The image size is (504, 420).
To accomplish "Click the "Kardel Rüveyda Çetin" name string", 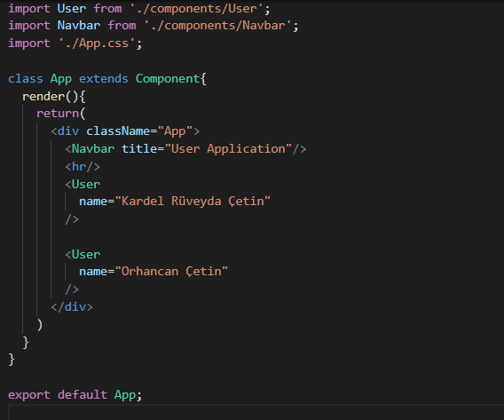I will [193, 202].
